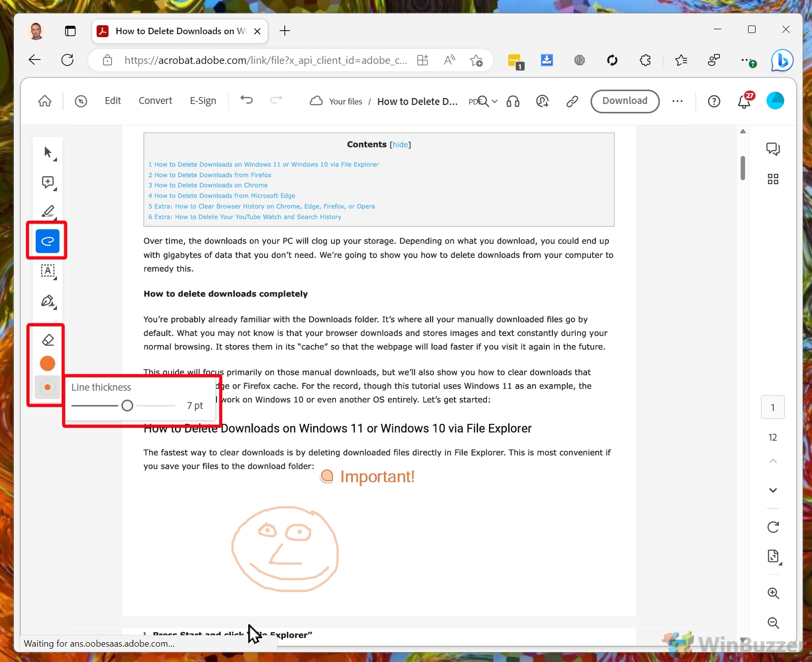Show page thumbnails grid panel

coord(773,179)
